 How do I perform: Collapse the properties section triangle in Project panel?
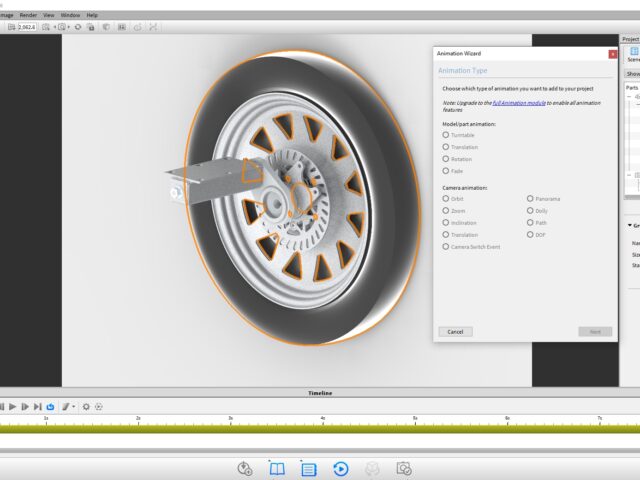[629, 225]
